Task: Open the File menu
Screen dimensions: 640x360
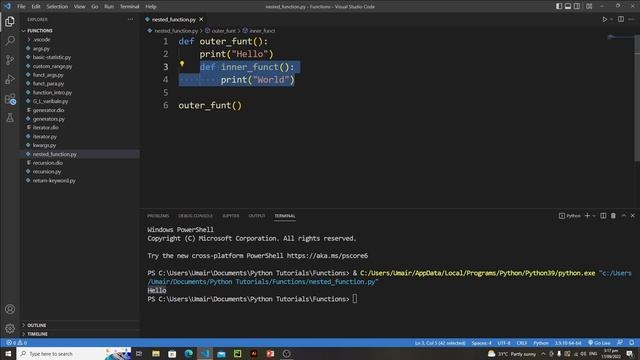Action: pos(21,6)
